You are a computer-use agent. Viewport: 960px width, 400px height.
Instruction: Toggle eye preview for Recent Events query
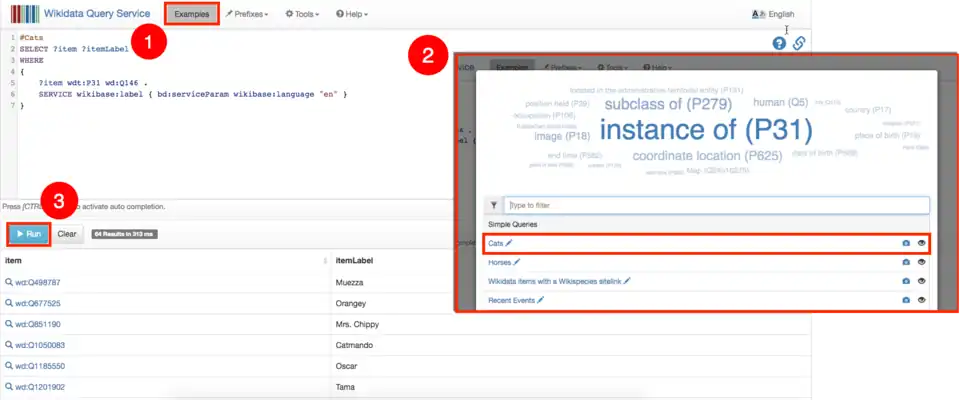click(921, 299)
